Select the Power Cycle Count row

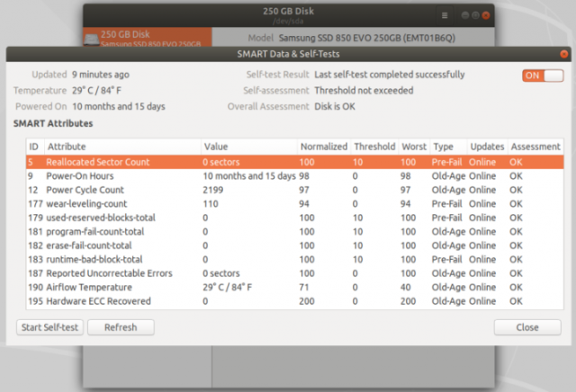point(85,190)
